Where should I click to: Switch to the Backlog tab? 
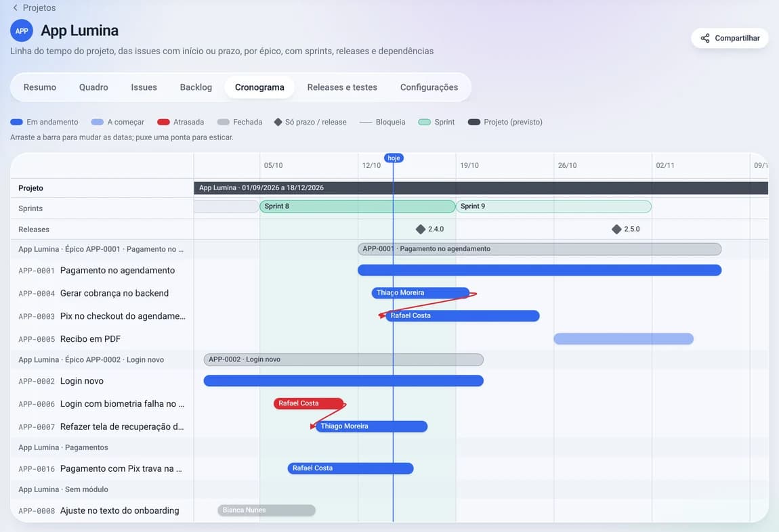(196, 87)
